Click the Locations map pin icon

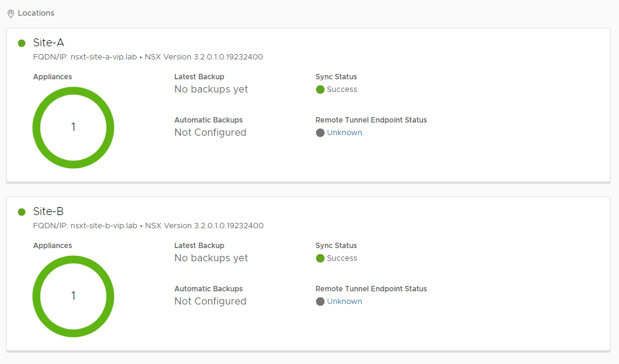pos(11,14)
